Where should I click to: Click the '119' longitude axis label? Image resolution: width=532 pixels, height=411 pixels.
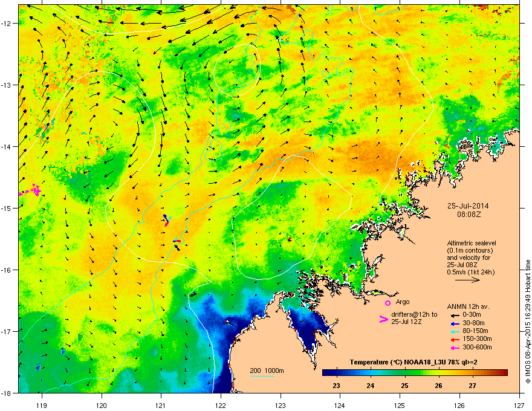42,405
